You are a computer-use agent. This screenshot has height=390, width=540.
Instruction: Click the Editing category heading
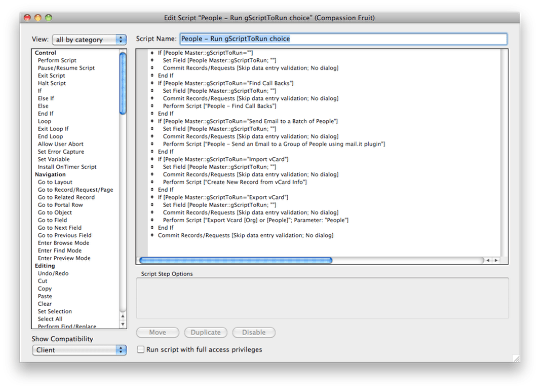tap(45, 266)
